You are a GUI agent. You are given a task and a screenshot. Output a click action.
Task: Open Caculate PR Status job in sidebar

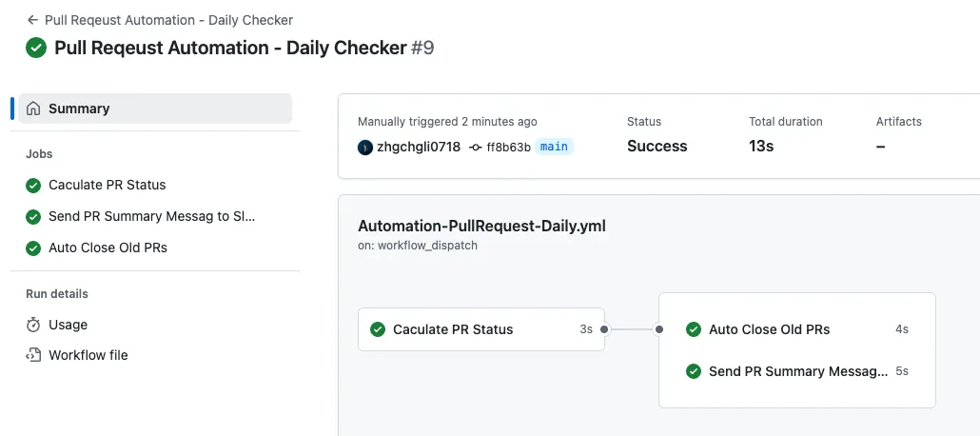[x=107, y=185]
